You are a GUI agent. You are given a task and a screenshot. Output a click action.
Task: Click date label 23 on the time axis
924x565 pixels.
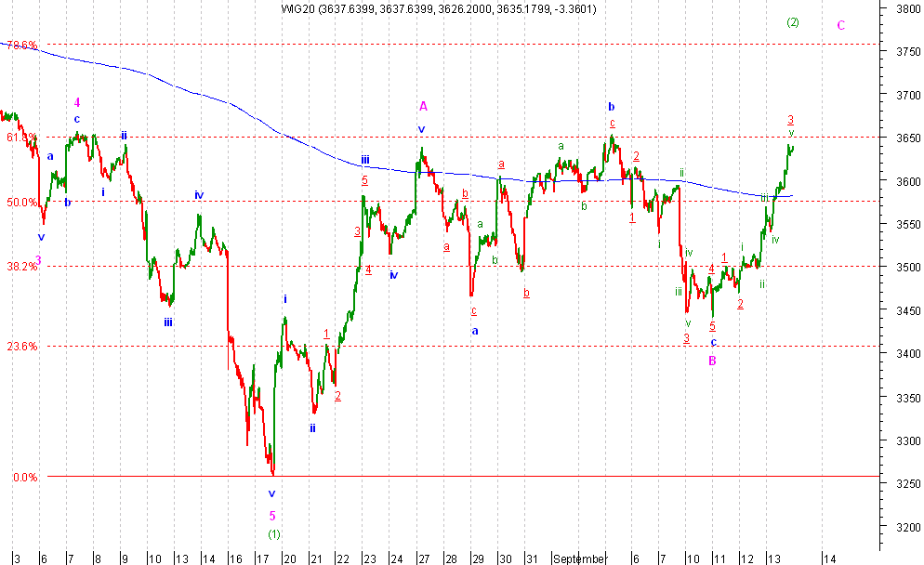coord(369,558)
